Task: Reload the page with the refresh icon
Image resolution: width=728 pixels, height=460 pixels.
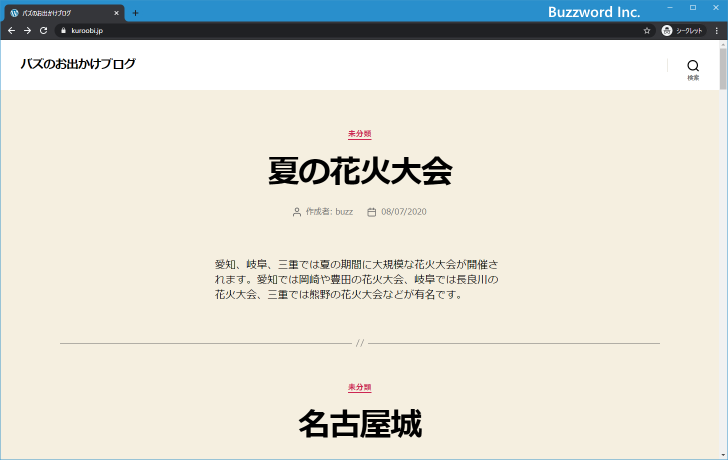Action: (43, 31)
